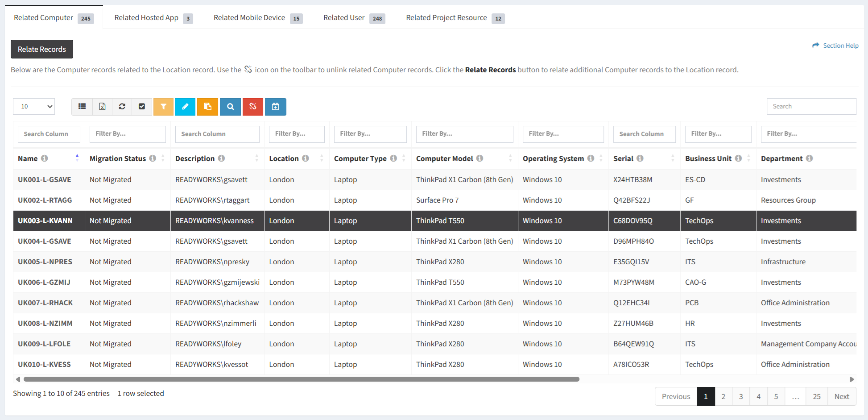Screen dimensions: 868x420
Task: Sort by the Name column arrow
Action: pos(77,158)
